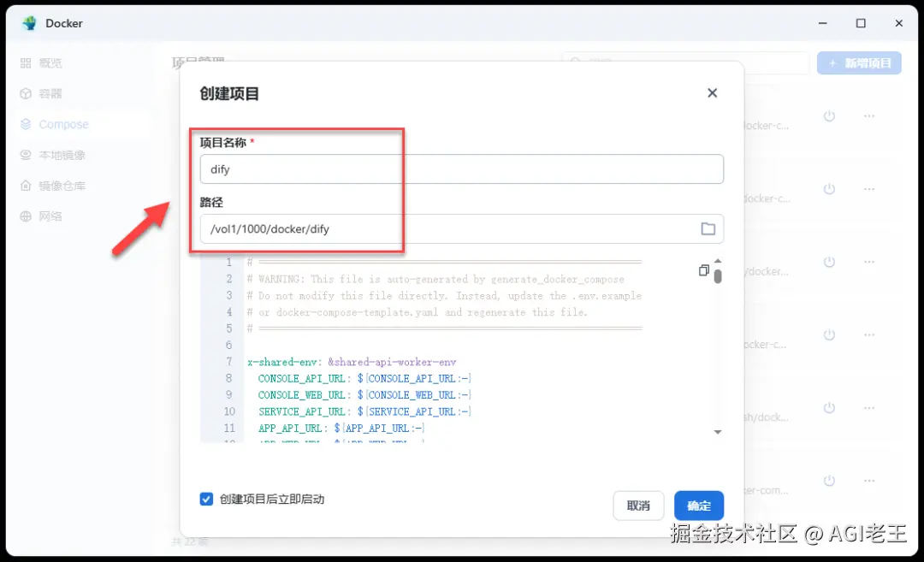Click the code editor scroll down arrow

pyautogui.click(x=718, y=432)
